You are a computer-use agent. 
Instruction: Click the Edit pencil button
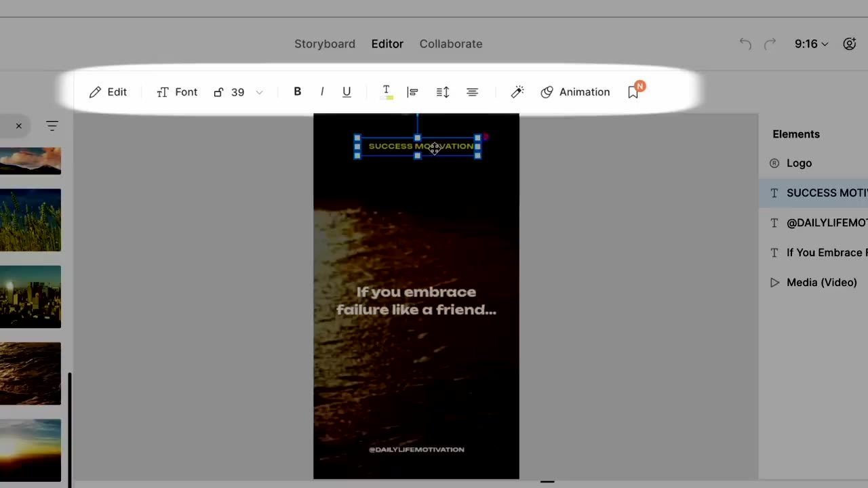tap(108, 92)
